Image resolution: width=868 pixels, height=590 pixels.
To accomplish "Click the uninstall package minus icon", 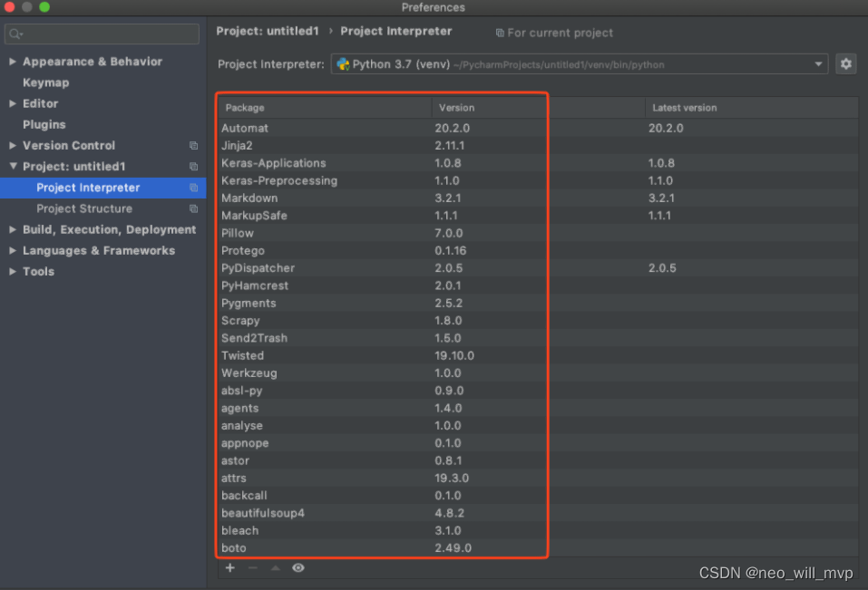I will click(x=252, y=567).
